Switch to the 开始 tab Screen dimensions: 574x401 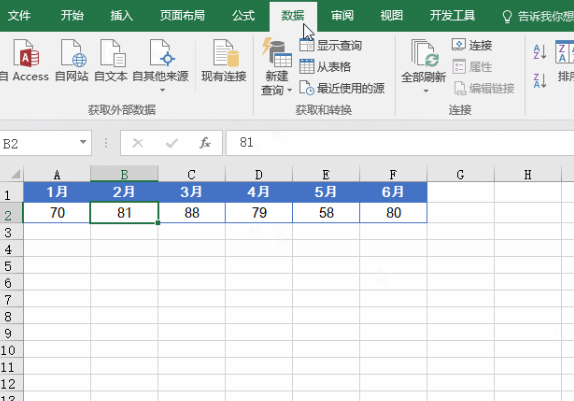72,16
